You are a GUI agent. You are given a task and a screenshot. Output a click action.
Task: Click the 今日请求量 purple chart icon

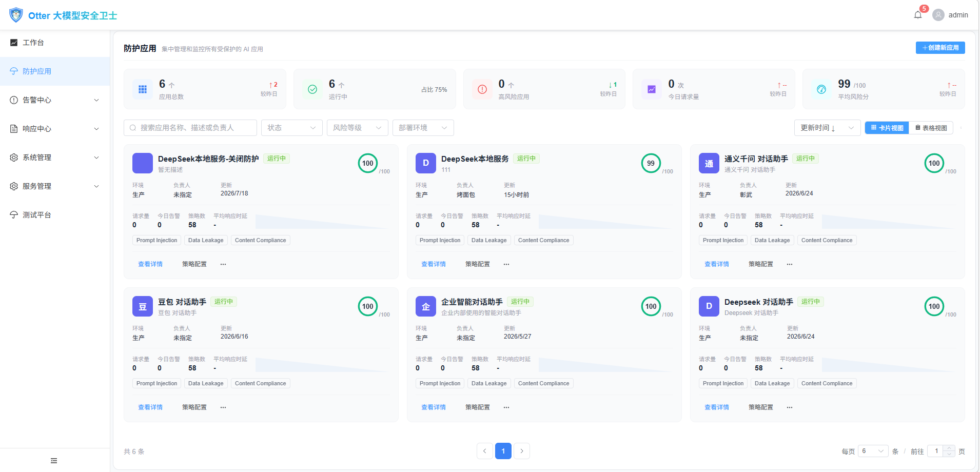coord(652,89)
